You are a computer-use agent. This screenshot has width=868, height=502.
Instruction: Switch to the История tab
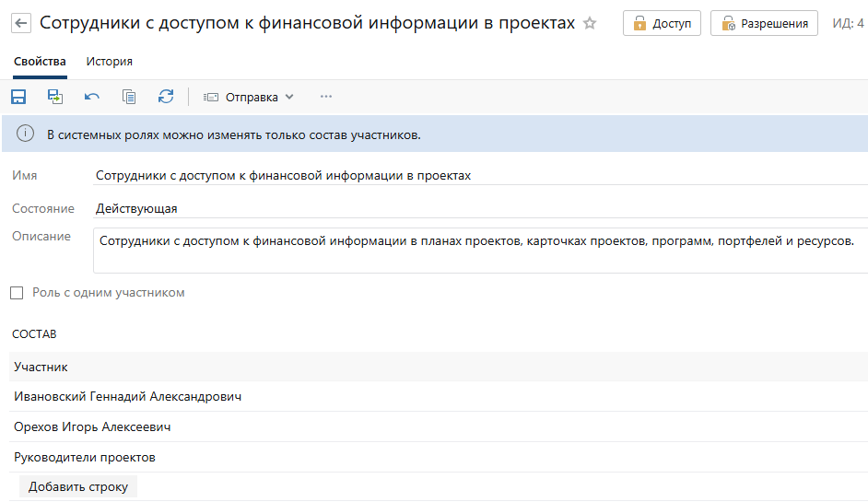point(109,62)
